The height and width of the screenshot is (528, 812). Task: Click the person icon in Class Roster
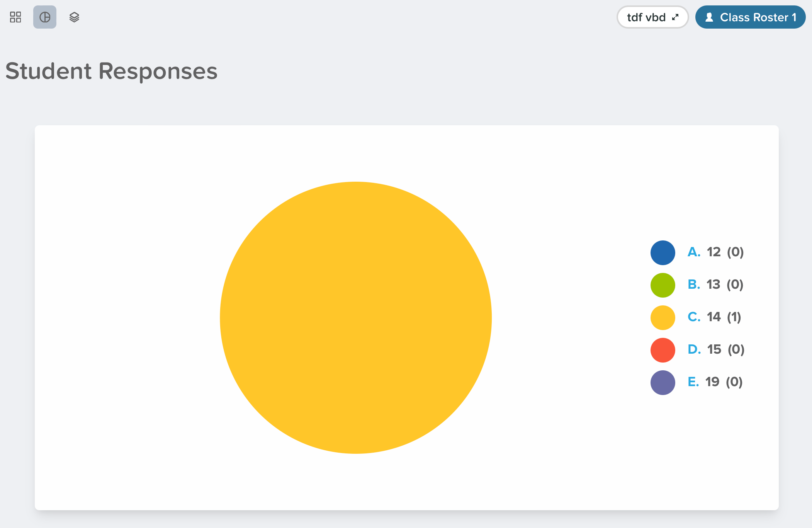(x=709, y=17)
